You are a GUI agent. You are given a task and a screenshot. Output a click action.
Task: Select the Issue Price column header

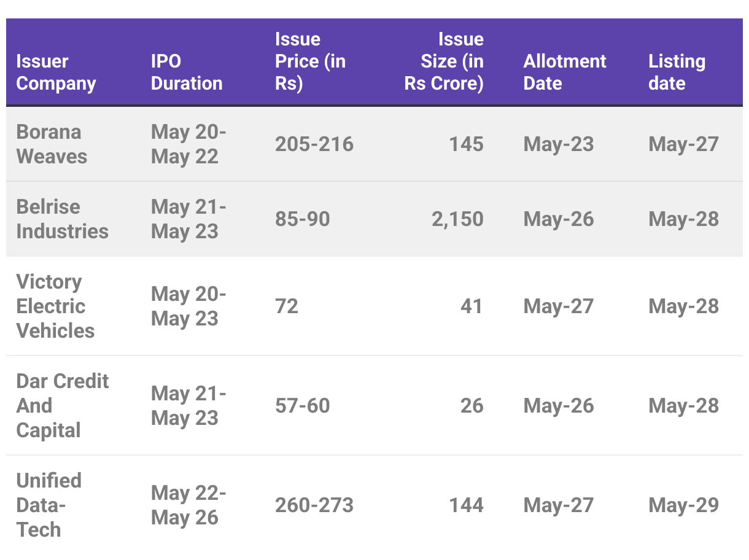[310, 61]
